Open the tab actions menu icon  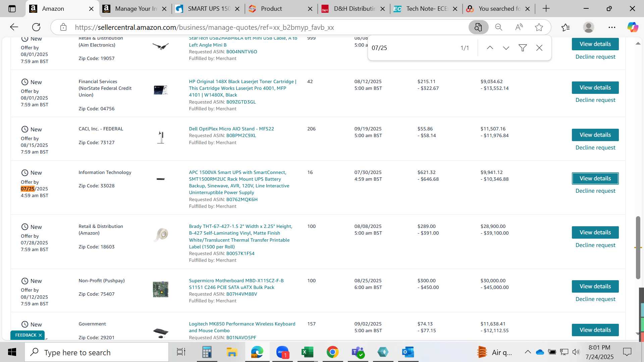pos(12,9)
